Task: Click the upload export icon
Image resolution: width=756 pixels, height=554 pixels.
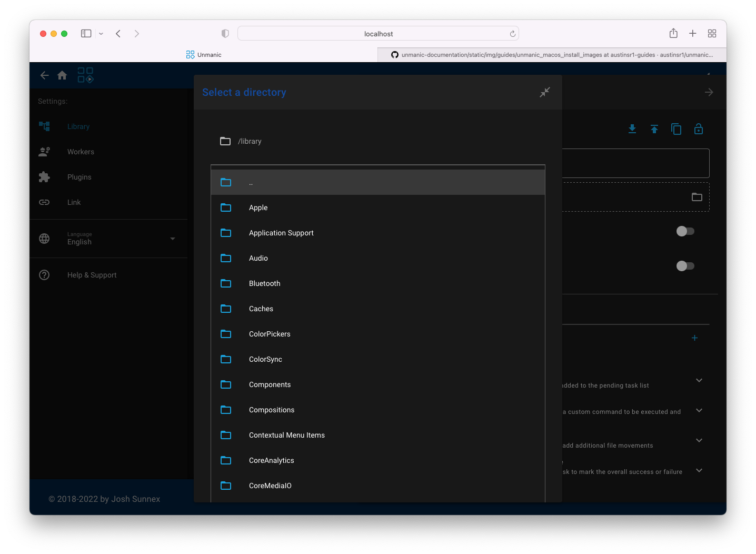Action: [x=654, y=129]
